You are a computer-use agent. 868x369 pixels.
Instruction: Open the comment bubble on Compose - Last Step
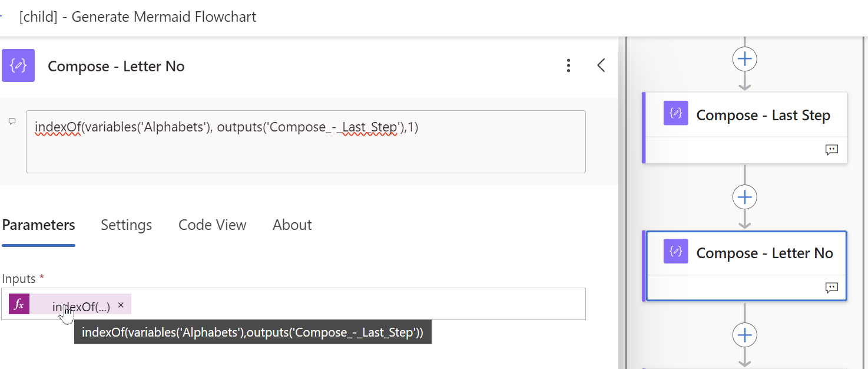point(831,150)
